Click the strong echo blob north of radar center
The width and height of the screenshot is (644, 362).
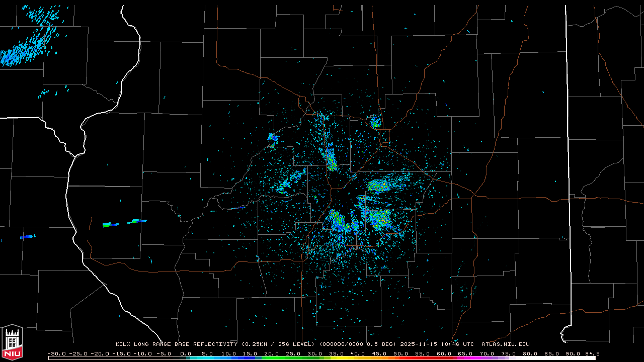[x=331, y=160]
